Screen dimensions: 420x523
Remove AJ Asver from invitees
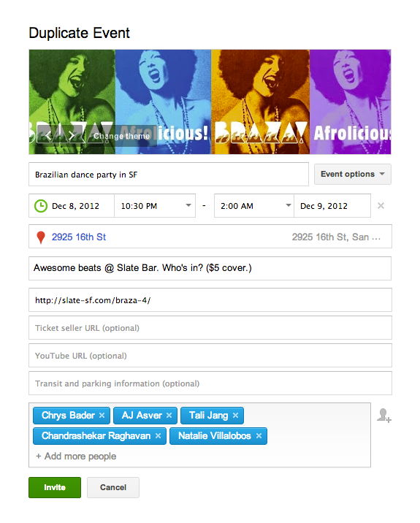click(x=169, y=416)
